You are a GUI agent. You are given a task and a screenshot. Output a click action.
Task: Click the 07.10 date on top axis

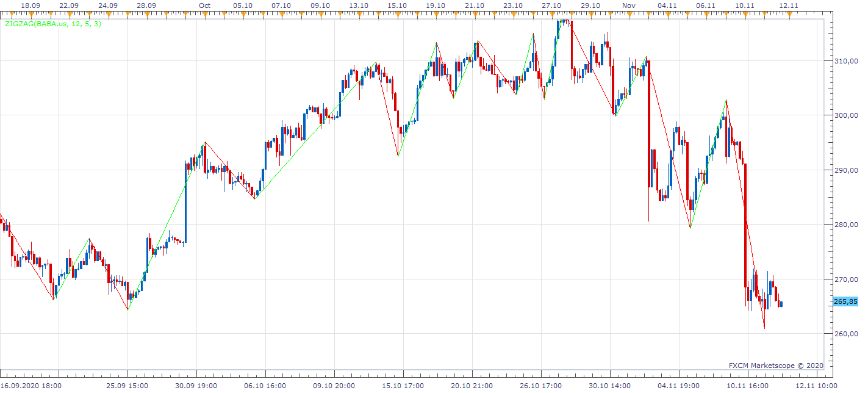pyautogui.click(x=281, y=5)
